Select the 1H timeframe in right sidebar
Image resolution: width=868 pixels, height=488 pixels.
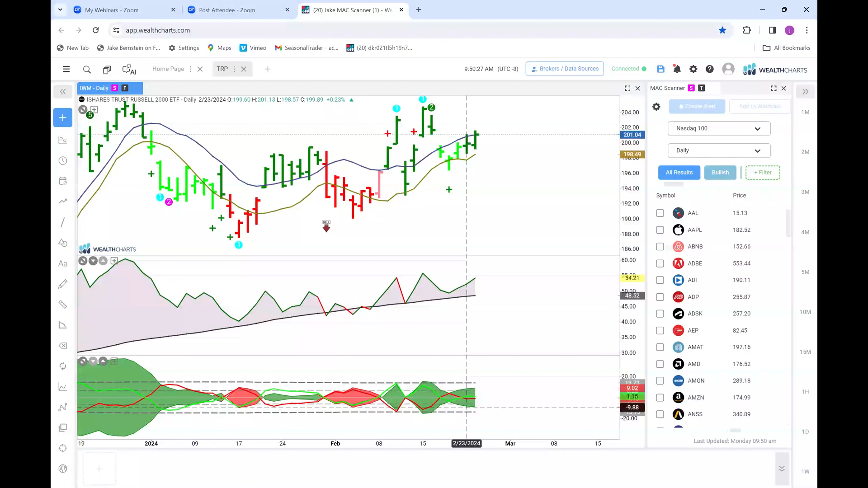click(x=805, y=392)
